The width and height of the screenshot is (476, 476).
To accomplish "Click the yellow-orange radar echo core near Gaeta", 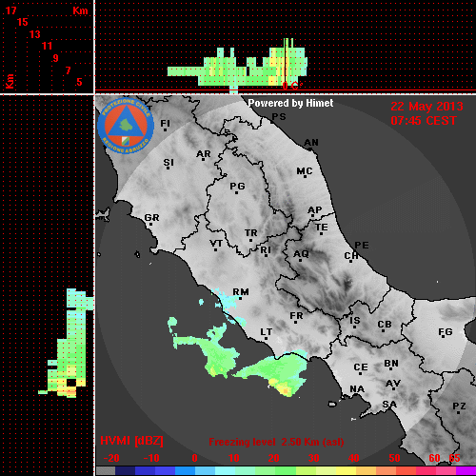I will (x=284, y=389).
